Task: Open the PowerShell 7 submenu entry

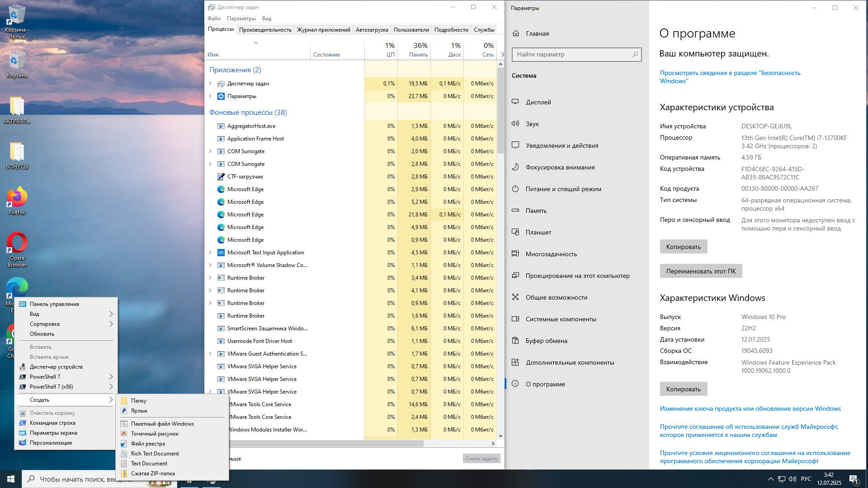Action: click(x=66, y=377)
